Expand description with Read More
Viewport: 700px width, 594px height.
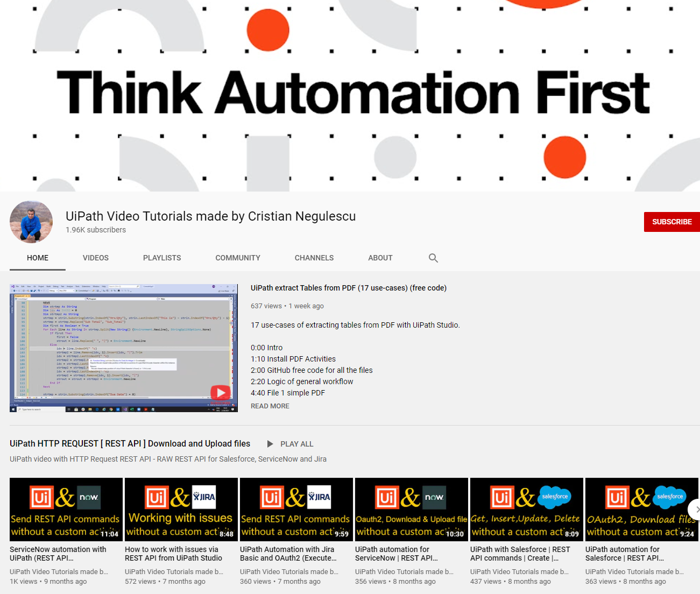point(270,406)
